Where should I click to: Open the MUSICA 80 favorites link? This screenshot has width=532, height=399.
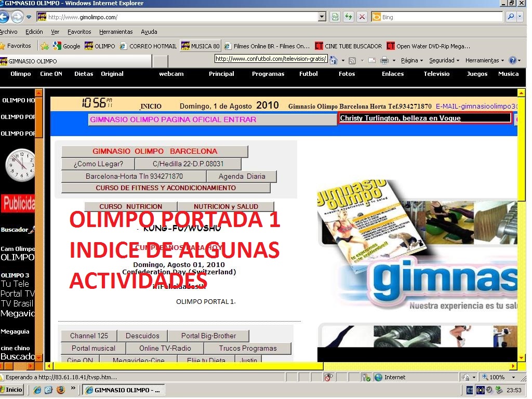pos(200,46)
